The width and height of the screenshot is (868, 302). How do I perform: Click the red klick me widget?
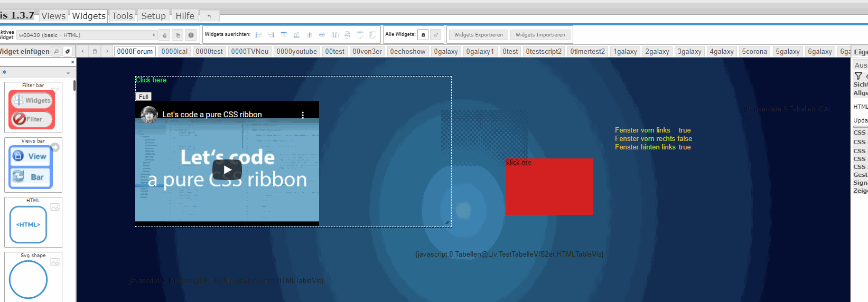tap(549, 186)
